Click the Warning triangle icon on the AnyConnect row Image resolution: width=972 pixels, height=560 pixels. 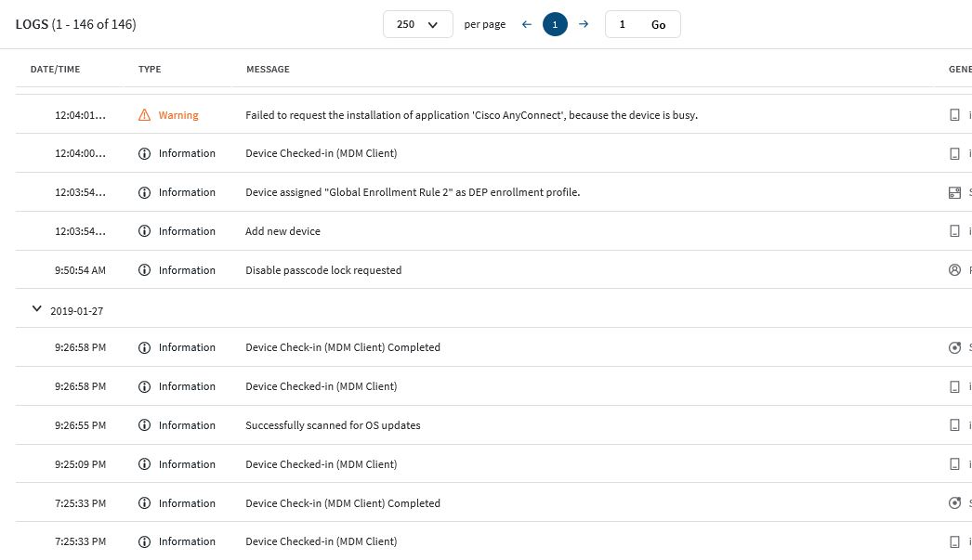[144, 114]
